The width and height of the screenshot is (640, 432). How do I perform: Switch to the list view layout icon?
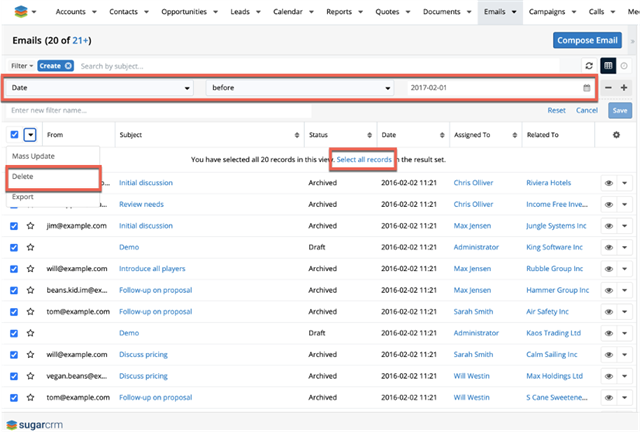point(608,66)
